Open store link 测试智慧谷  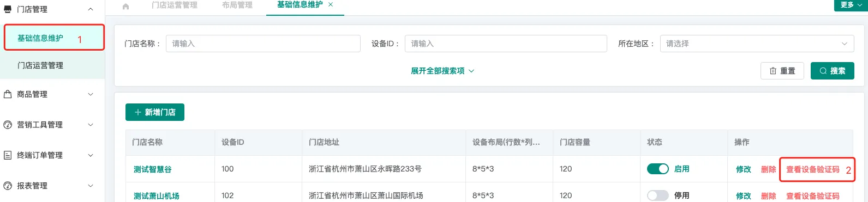153,169
